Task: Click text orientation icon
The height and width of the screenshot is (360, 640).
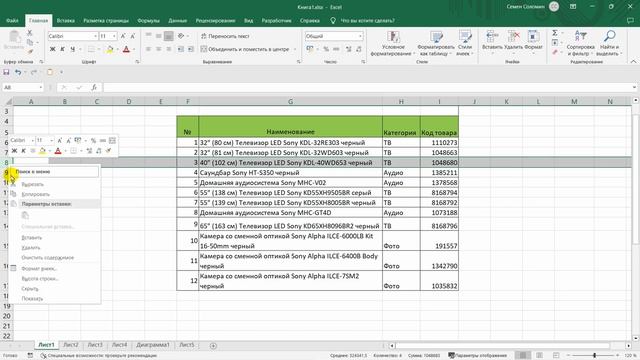Action: pyautogui.click(x=181, y=36)
